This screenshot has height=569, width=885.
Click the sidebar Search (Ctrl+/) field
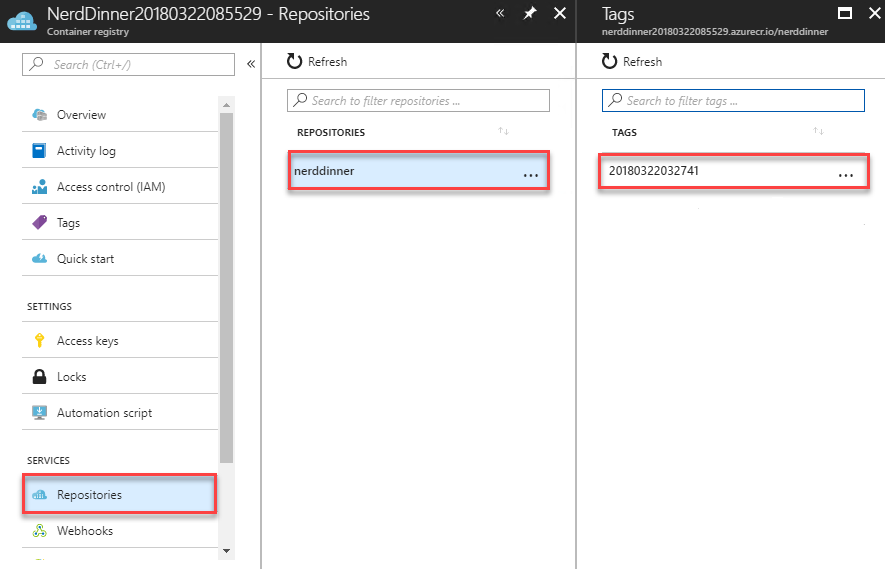129,64
